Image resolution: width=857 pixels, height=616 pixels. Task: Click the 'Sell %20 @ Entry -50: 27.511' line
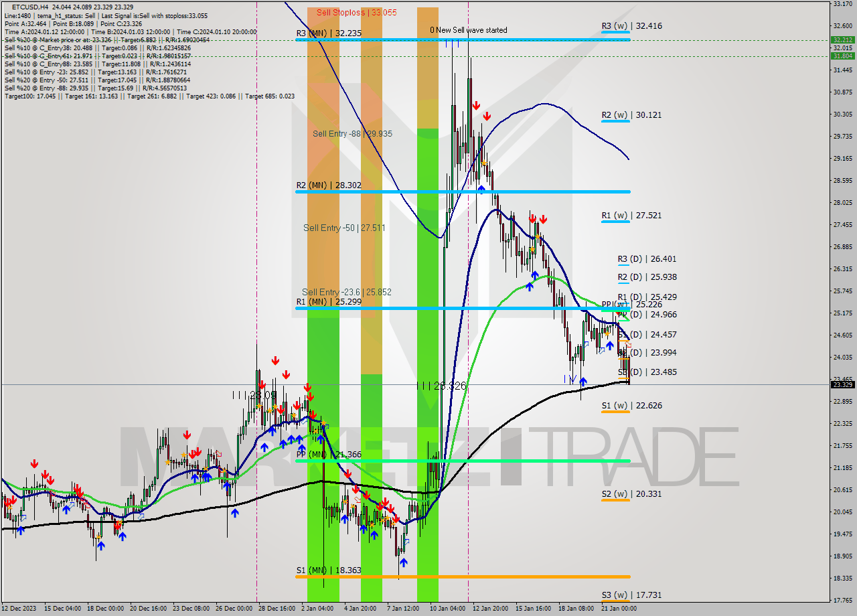(98, 80)
